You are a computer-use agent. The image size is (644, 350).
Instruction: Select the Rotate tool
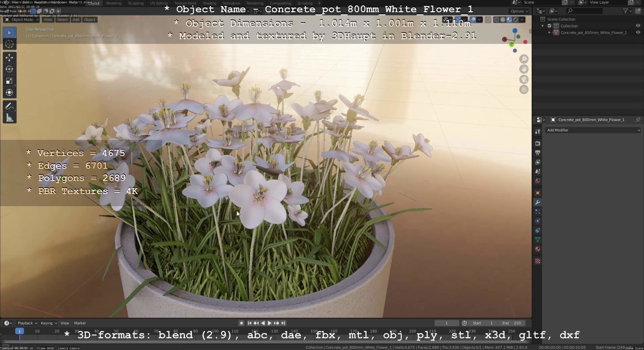pyautogui.click(x=9, y=69)
